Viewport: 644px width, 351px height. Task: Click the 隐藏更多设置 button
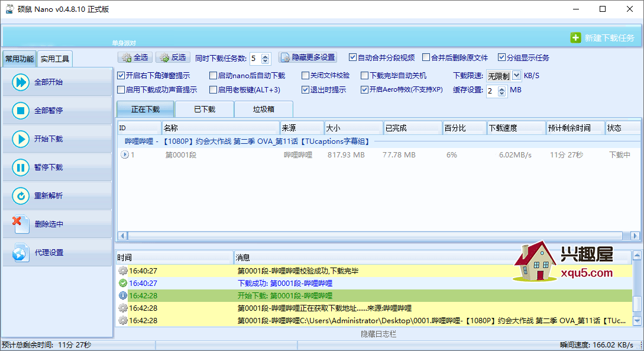pyautogui.click(x=308, y=57)
